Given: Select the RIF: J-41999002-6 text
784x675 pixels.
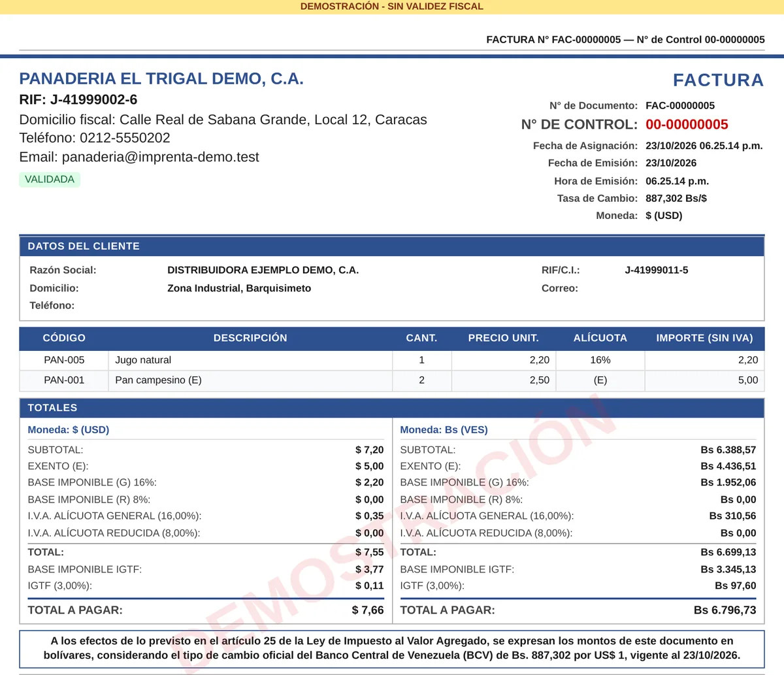Looking at the screenshot, I should pyautogui.click(x=78, y=100).
